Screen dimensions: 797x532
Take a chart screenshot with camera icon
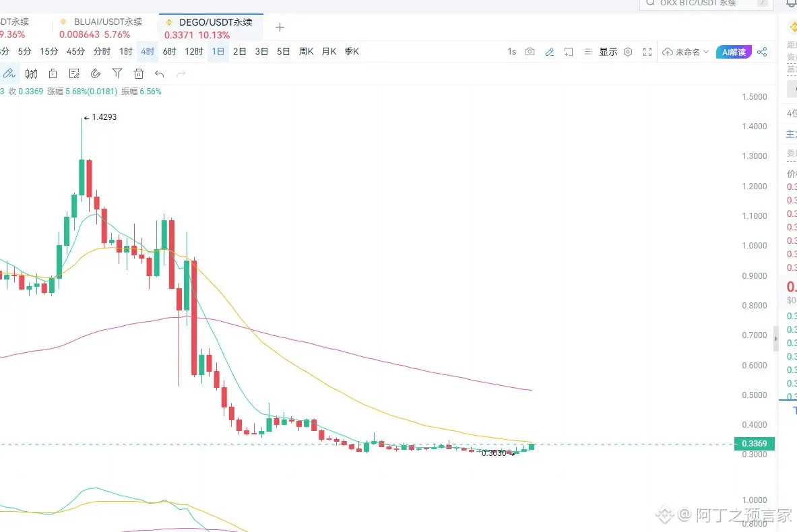click(x=530, y=52)
